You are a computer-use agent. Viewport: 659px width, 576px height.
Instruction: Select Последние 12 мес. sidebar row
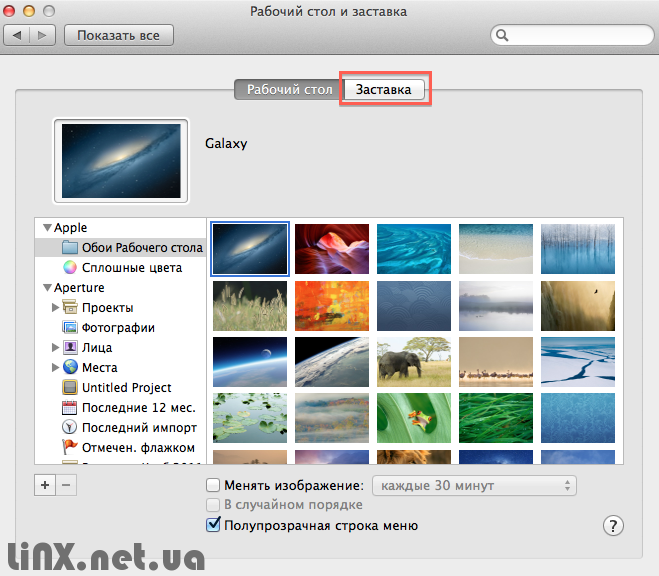[121, 408]
